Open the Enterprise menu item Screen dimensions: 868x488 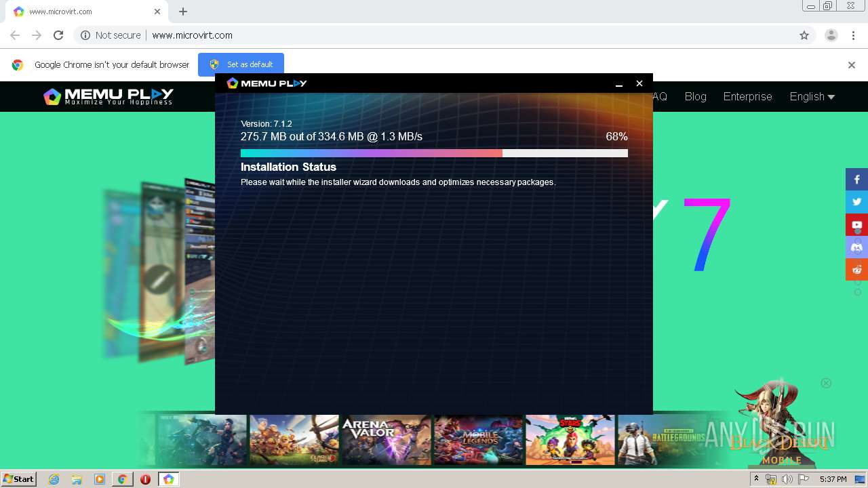pyautogui.click(x=747, y=96)
